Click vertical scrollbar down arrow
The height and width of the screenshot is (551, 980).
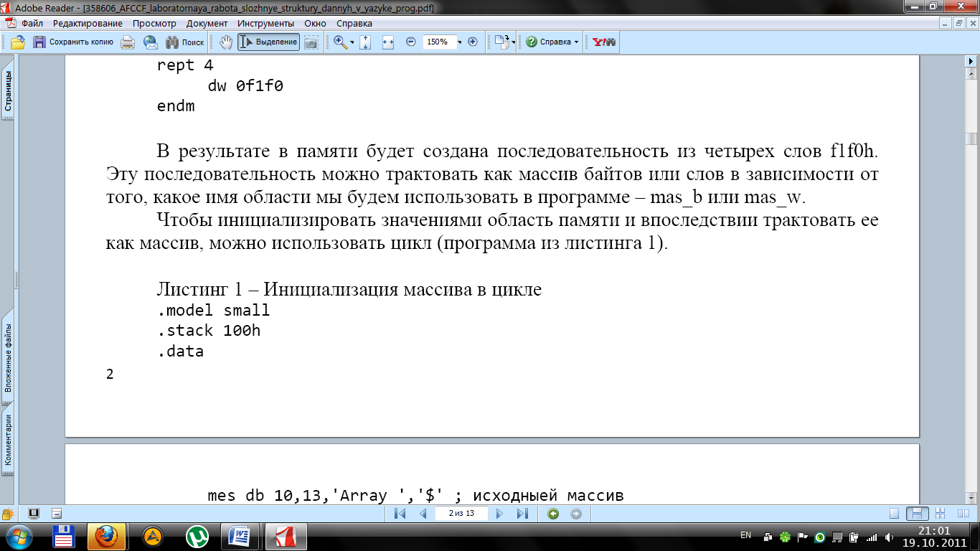point(971,498)
